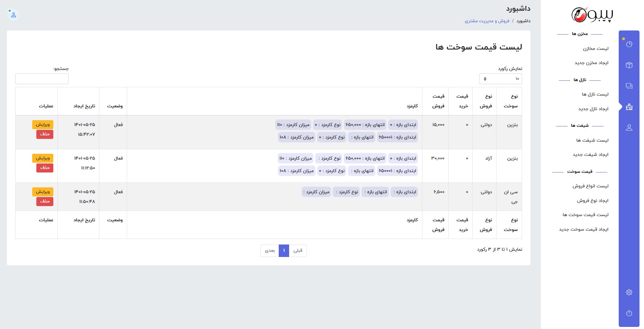Open ایجاد قیمت سوخت جدید menu item

[583, 229]
